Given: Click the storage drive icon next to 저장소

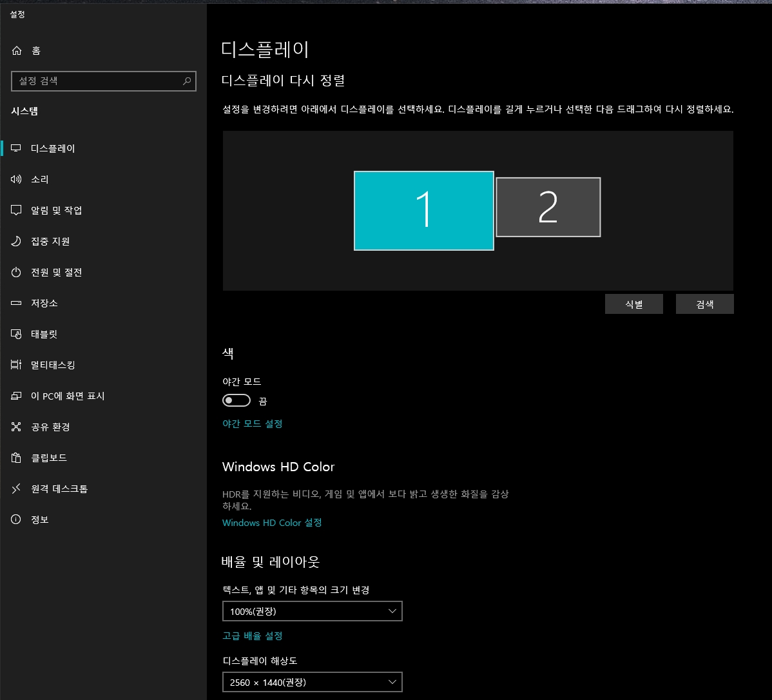Looking at the screenshot, I should click(x=16, y=303).
